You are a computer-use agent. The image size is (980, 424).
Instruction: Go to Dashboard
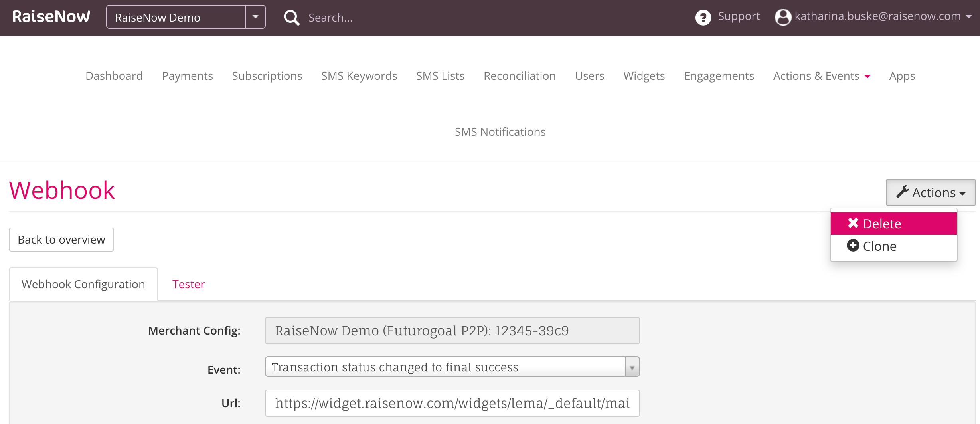114,76
